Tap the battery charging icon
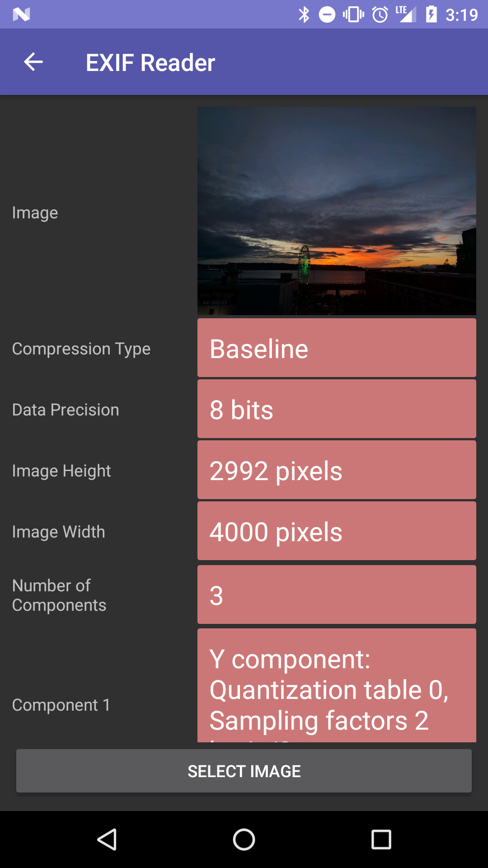 (x=432, y=14)
